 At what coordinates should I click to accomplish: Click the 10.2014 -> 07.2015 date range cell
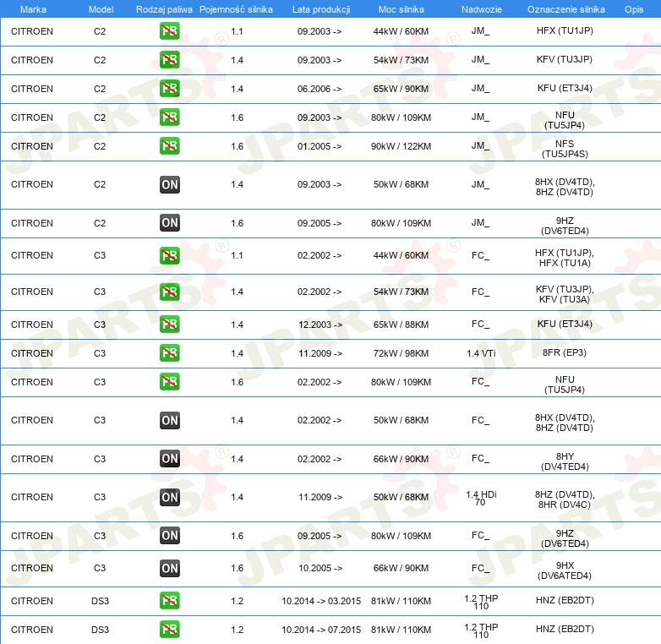coord(321,630)
